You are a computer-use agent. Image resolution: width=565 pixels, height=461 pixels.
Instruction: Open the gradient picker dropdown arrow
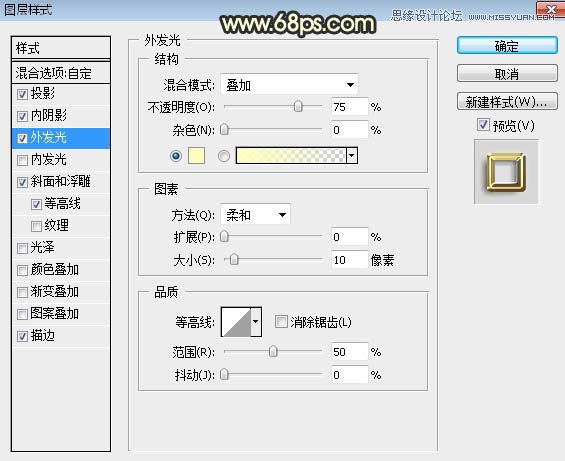click(x=352, y=156)
